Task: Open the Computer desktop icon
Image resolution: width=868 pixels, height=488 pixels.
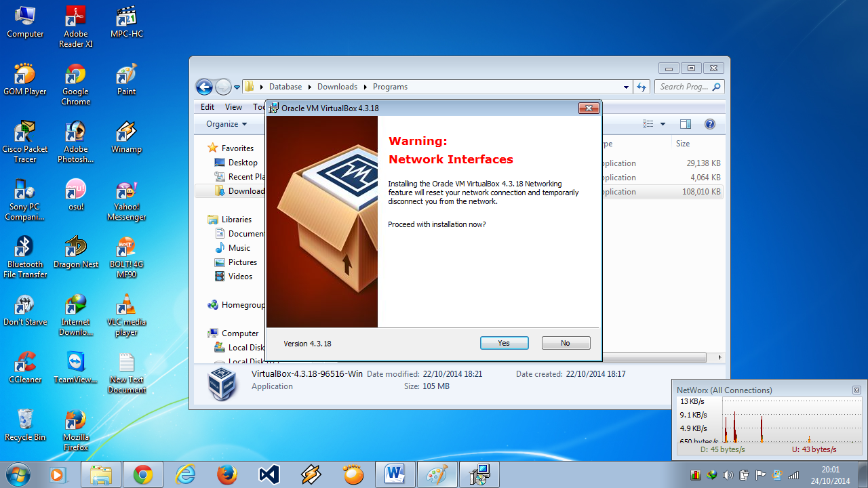Action: click(x=25, y=22)
